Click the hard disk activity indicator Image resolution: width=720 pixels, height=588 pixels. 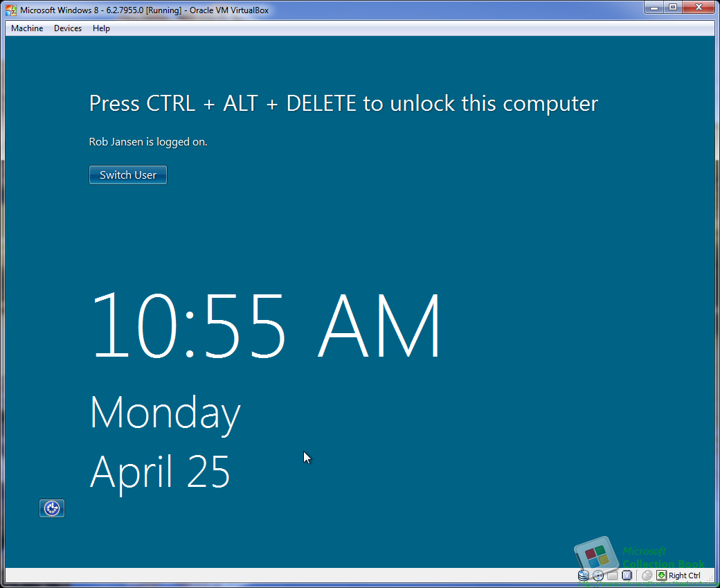click(583, 575)
